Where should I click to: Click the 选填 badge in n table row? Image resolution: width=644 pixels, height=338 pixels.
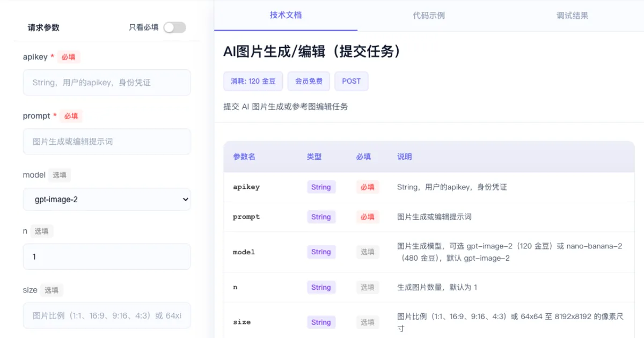point(368,287)
